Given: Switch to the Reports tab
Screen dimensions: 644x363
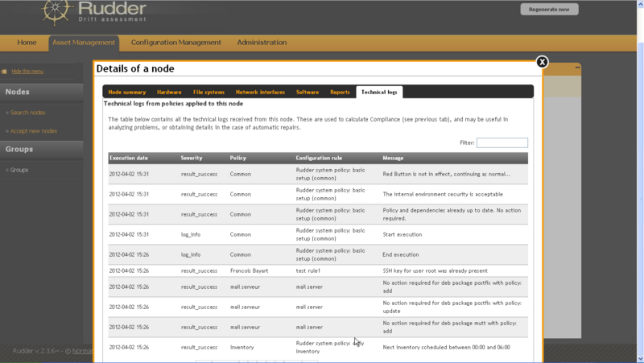Looking at the screenshot, I should (340, 92).
